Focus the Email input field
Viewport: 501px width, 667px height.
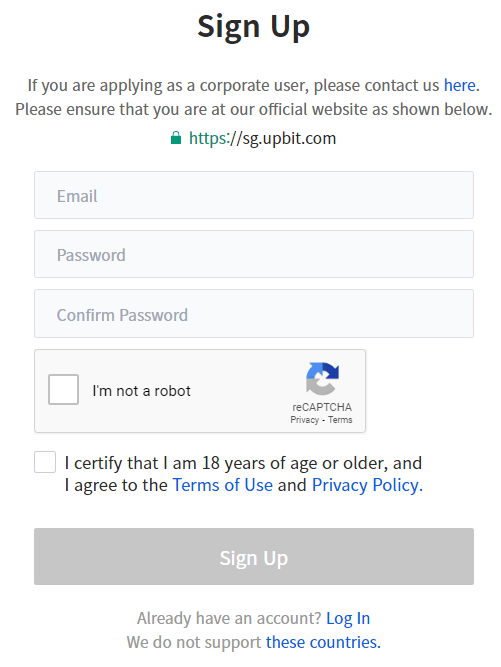pos(254,195)
